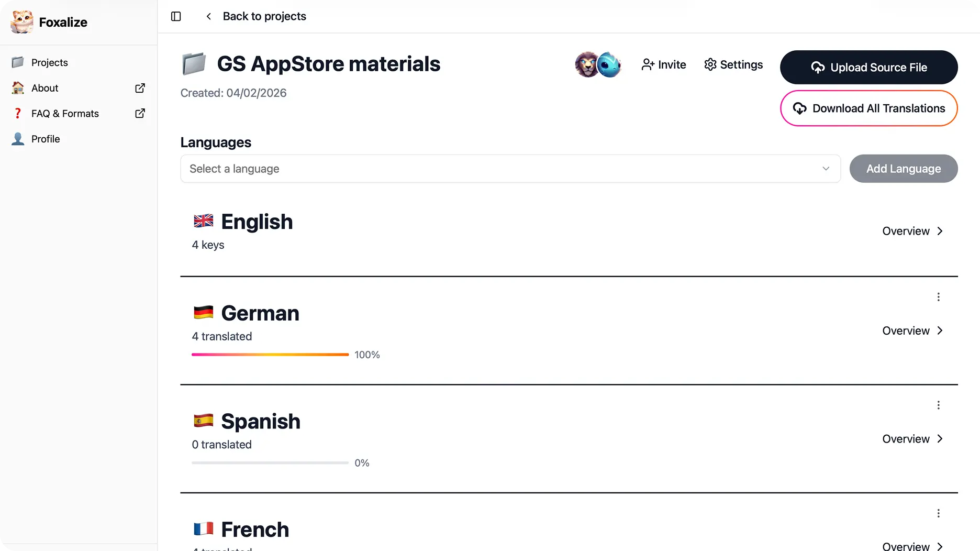Open the Spanish three-dot options menu
This screenshot has height=551, width=980.
938,405
